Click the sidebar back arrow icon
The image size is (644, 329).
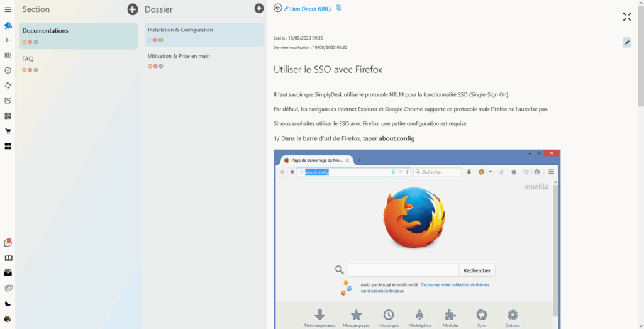(x=8, y=40)
